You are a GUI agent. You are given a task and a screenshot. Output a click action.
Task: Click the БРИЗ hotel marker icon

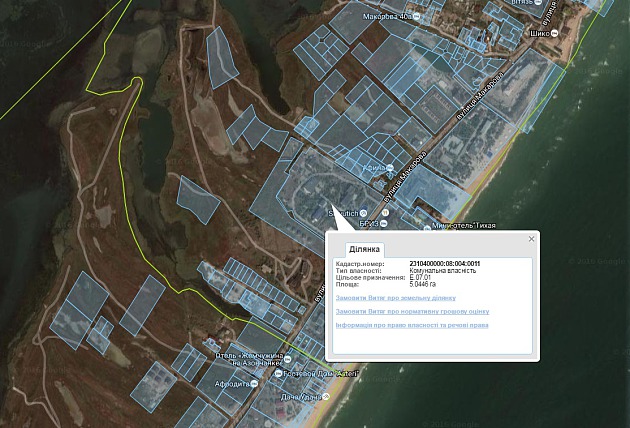pyautogui.click(x=383, y=223)
